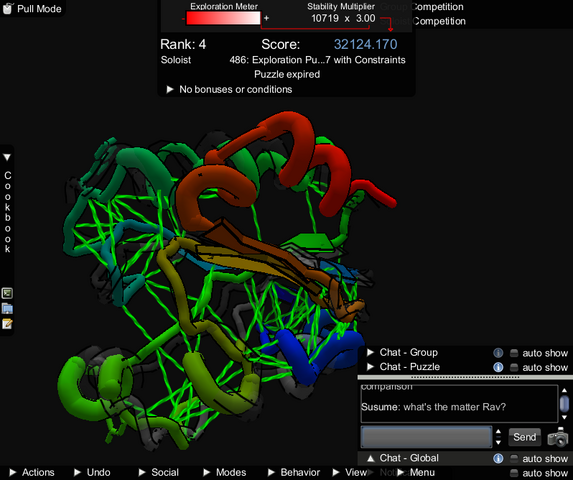Toggle auto show for Chat - Puzzle
The image size is (573, 480).
coord(514,367)
